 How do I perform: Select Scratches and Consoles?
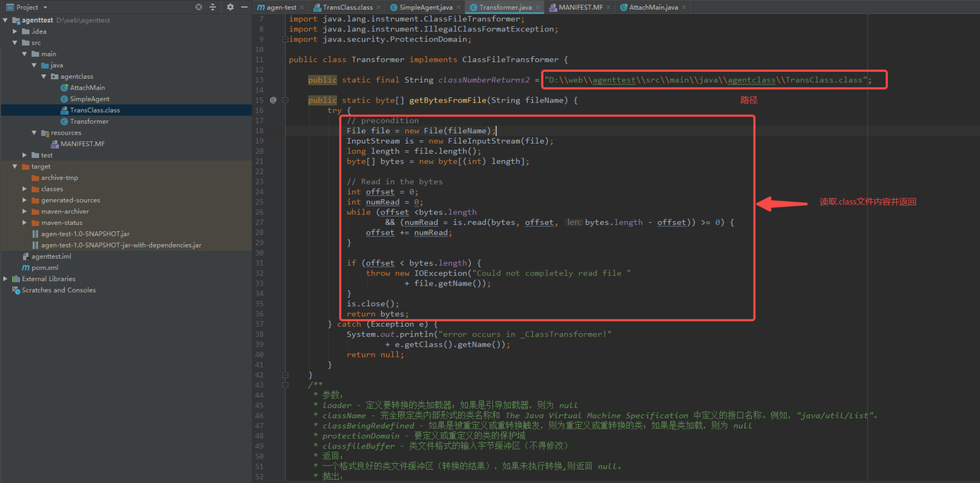pyautogui.click(x=59, y=290)
